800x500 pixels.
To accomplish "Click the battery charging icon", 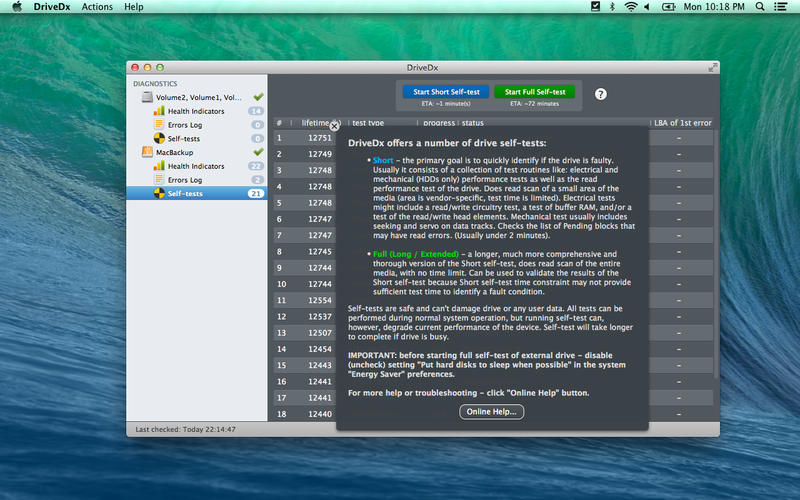I will point(668,7).
